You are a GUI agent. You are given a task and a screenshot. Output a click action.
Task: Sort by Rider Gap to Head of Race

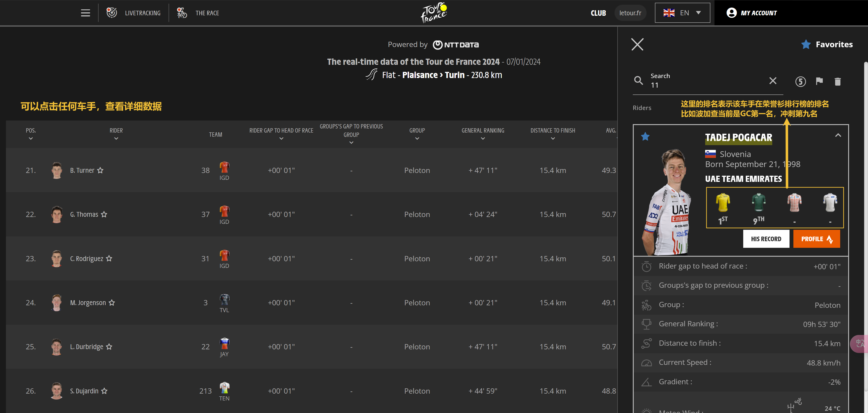pyautogui.click(x=281, y=134)
